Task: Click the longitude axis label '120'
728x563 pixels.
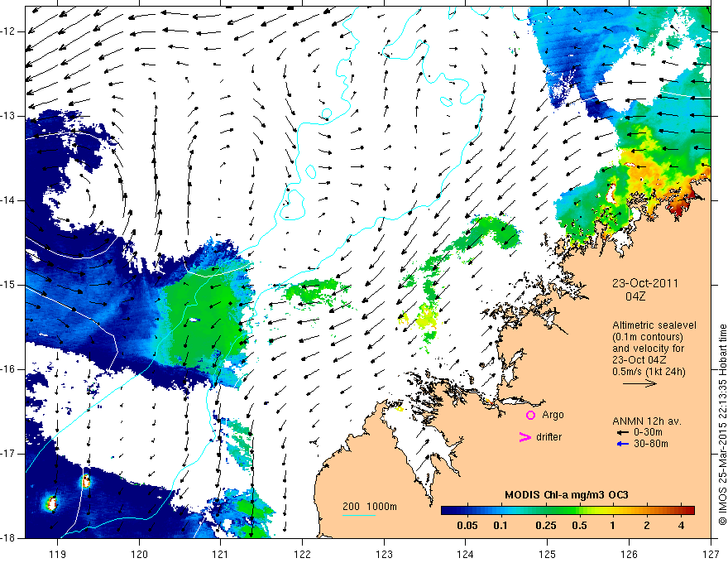Action: click(x=139, y=554)
